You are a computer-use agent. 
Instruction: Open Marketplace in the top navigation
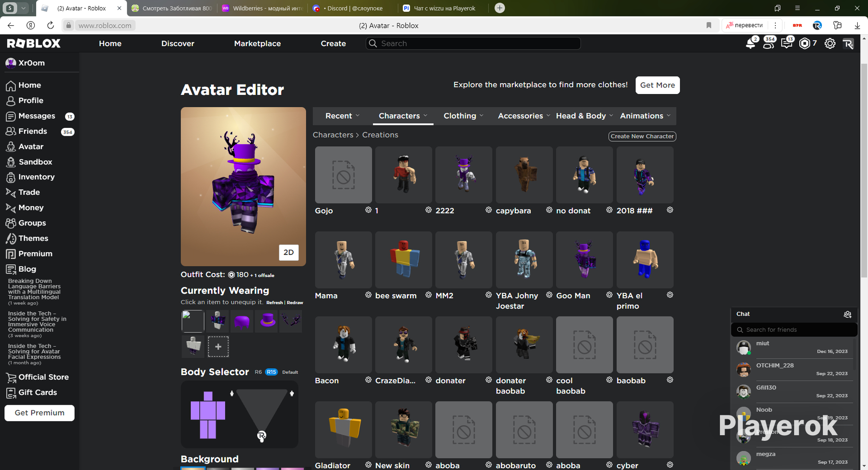tap(257, 43)
